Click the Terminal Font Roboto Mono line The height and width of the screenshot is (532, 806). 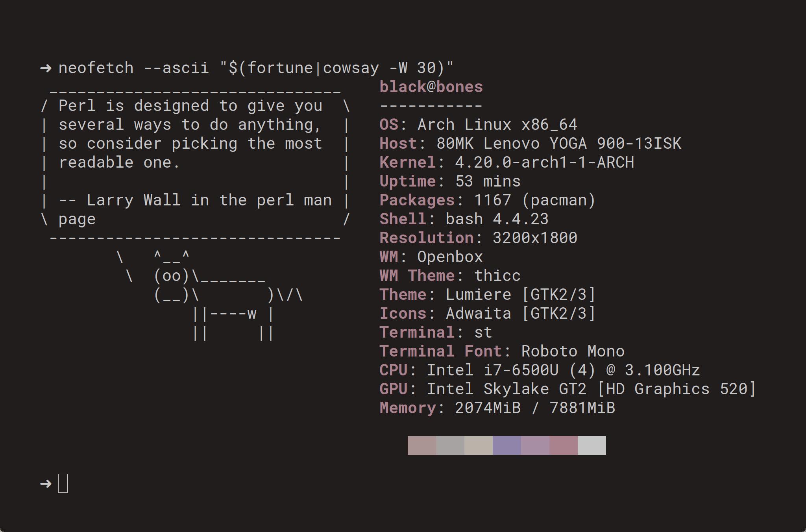click(502, 351)
